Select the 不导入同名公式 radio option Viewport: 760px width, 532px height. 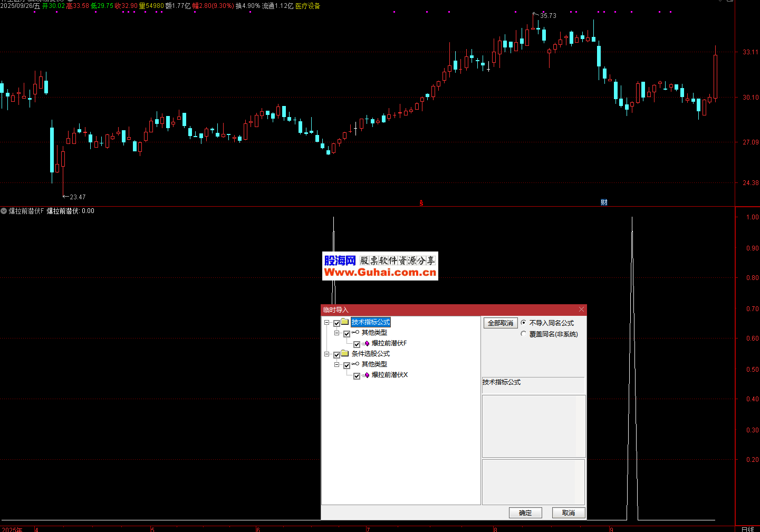(523, 323)
